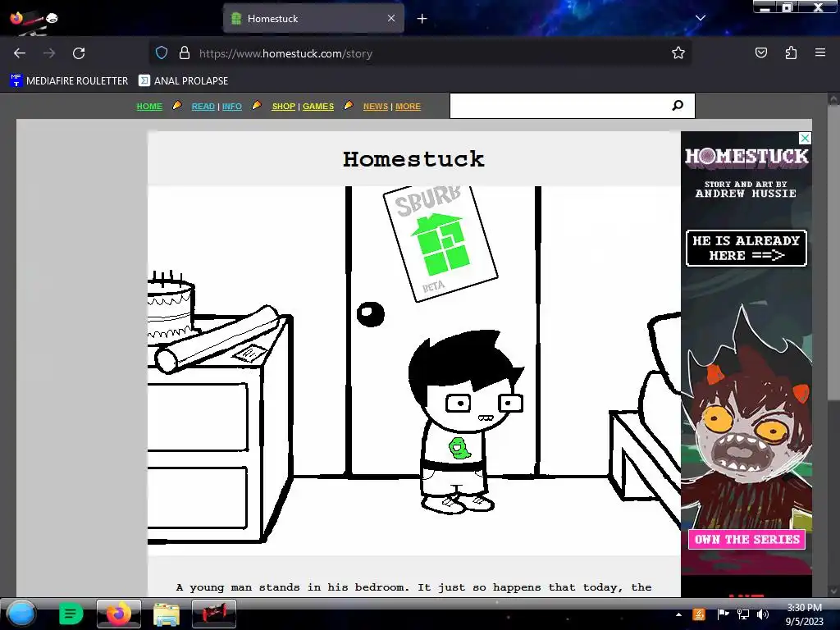Image resolution: width=840 pixels, height=630 pixels.
Task: Open the ANAL PROLAPSE bookmark
Action: pyautogui.click(x=183, y=81)
